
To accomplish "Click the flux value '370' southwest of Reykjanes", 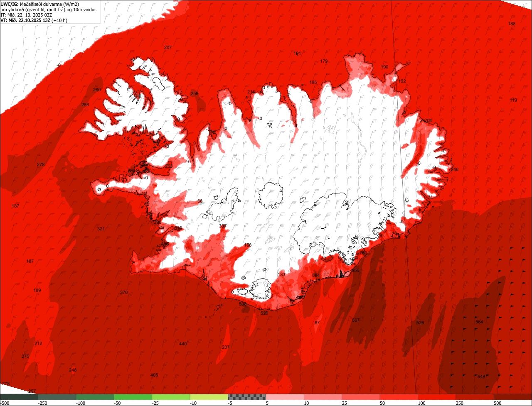I will click(124, 293).
